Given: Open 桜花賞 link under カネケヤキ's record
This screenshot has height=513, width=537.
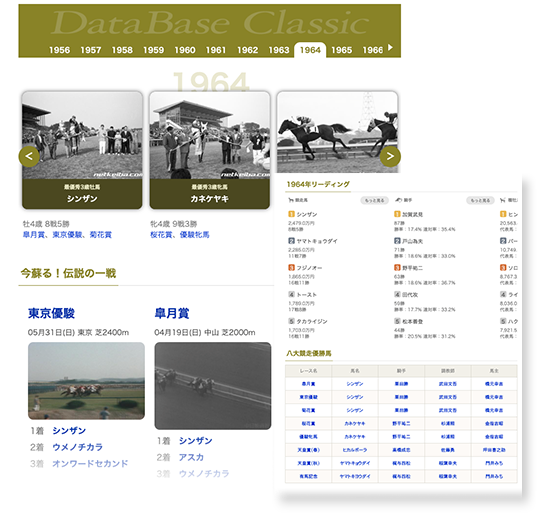Looking at the screenshot, I should pos(161,235).
